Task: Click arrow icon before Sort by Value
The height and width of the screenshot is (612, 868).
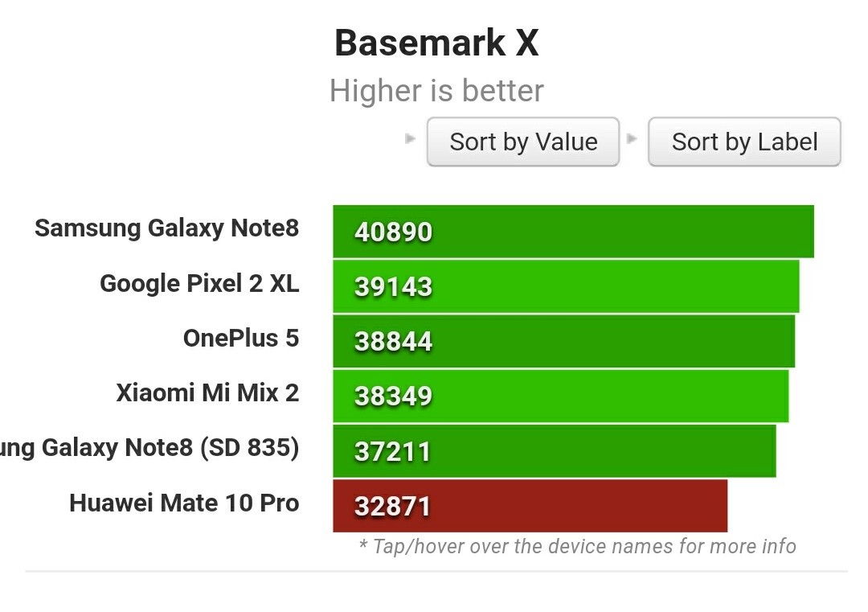Action: point(410,138)
